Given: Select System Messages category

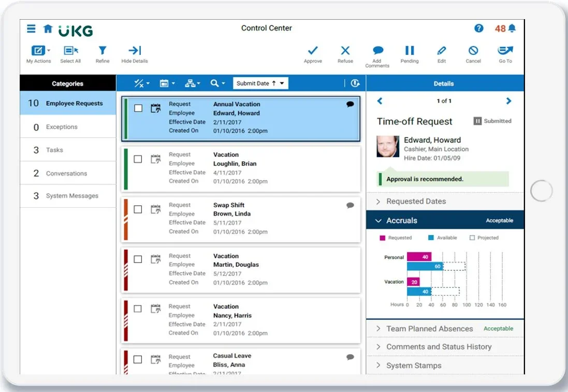Looking at the screenshot, I should point(68,196).
